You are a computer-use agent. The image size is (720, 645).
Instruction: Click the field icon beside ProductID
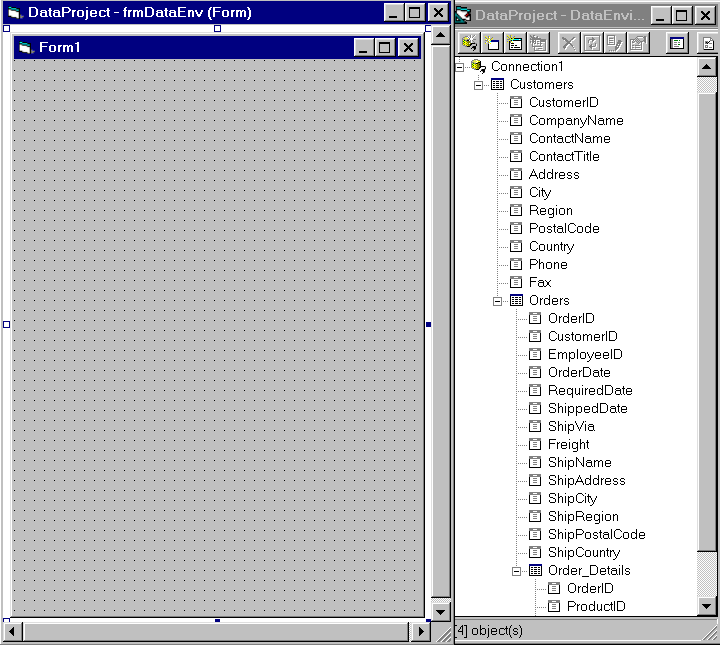point(554,606)
